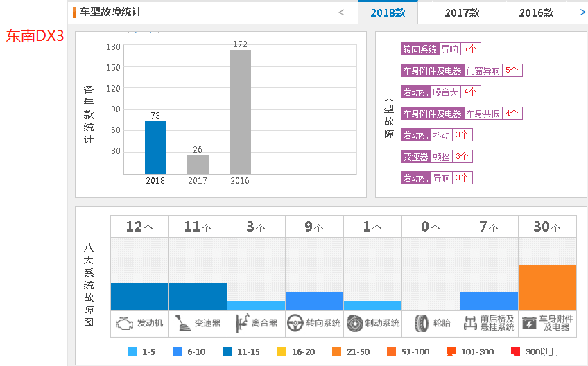Open 发动机 噪音大 4个 fault tag
Screen dimensions: 588x366
pos(440,92)
